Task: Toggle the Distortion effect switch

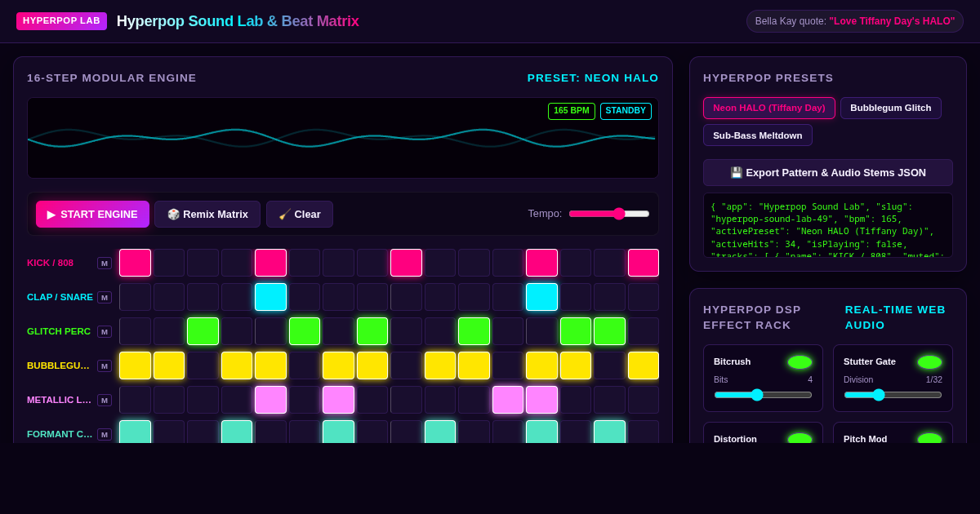Action: pyautogui.click(x=800, y=439)
